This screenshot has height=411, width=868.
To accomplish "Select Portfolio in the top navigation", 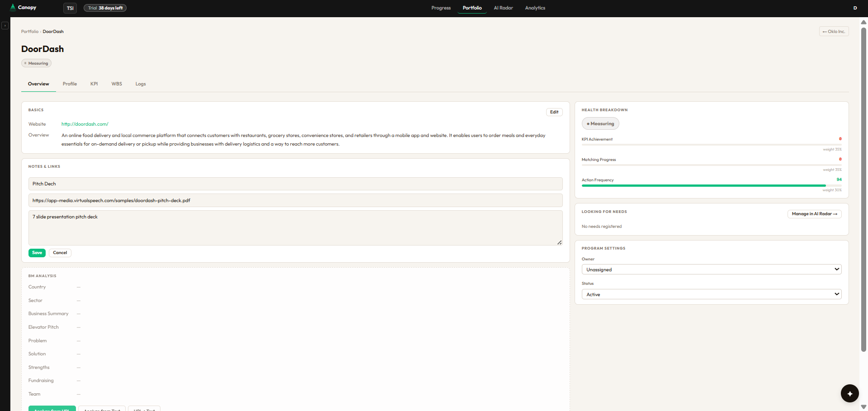I will pos(472,8).
